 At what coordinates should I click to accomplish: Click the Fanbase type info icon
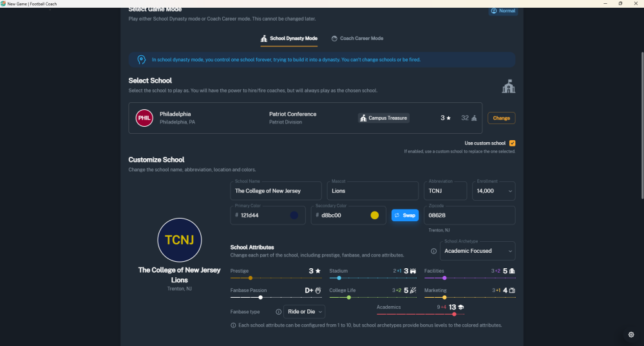point(279,312)
